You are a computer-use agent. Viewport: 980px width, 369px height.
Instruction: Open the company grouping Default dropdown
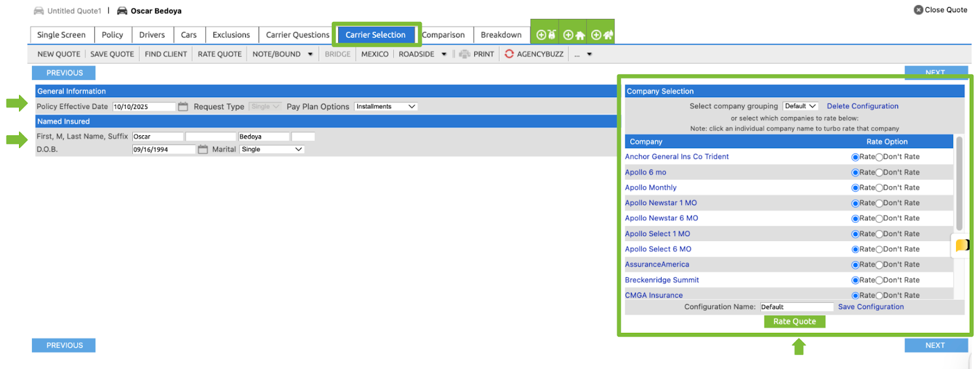coord(800,106)
